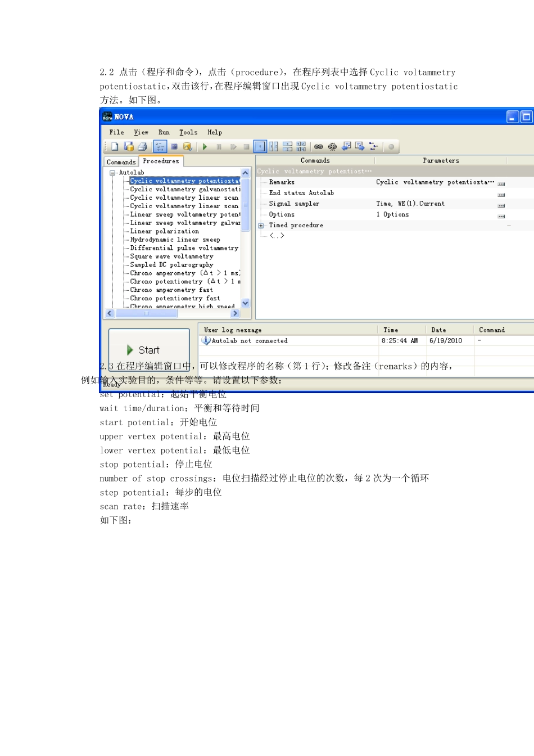
Task: Click the horizontal scrollbar left arrow
Action: [x=110, y=313]
